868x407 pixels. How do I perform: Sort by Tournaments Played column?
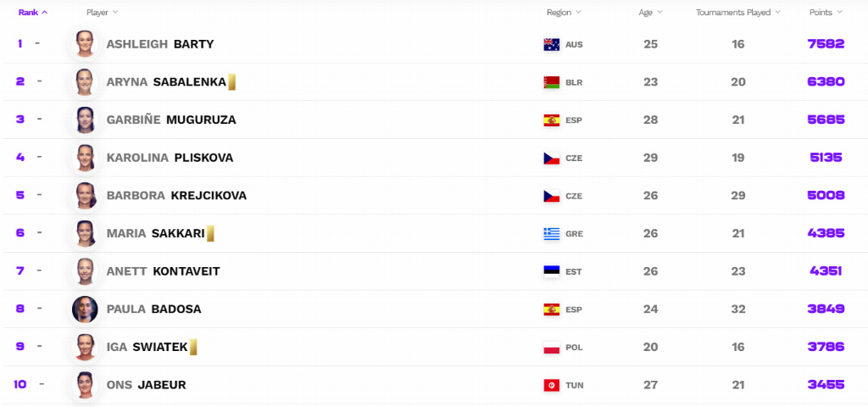pyautogui.click(x=738, y=12)
